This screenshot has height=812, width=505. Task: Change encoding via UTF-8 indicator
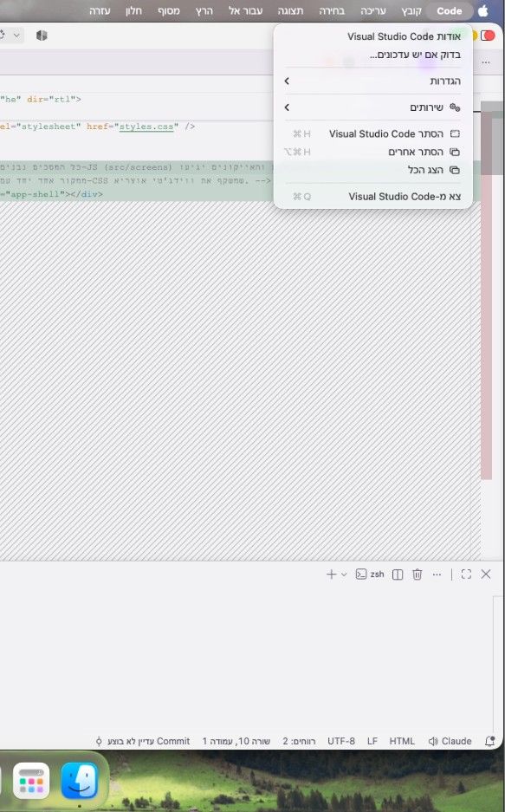[341, 741]
